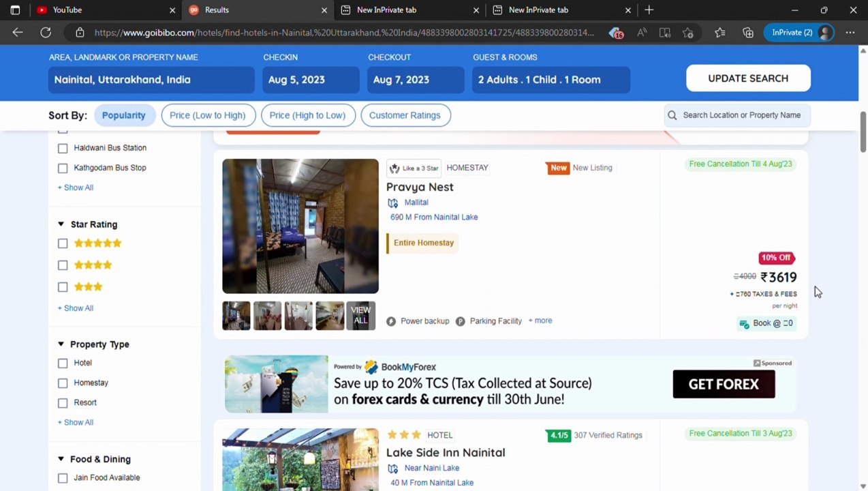Click the Near Naini Lake map icon
This screenshot has width=868, height=491.
tap(392, 468)
